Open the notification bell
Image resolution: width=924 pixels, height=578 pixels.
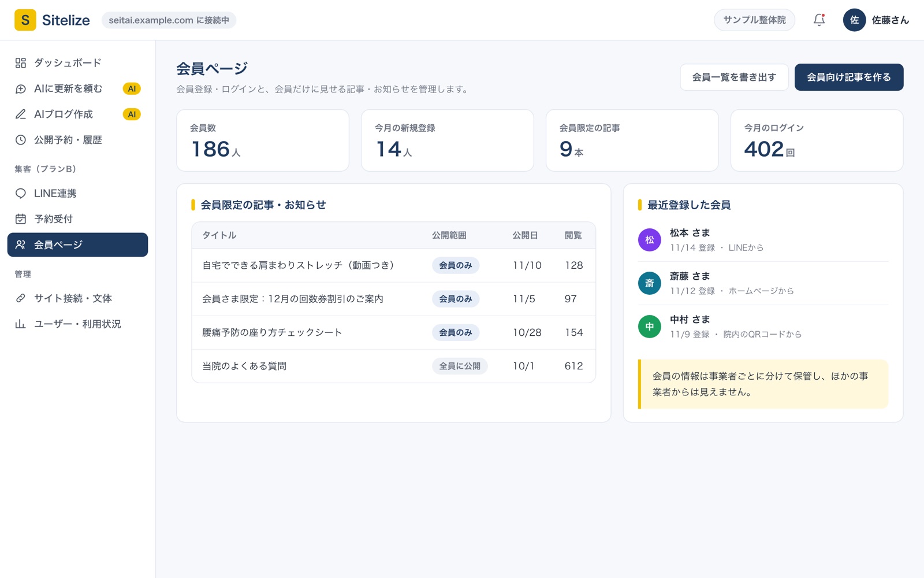(819, 20)
